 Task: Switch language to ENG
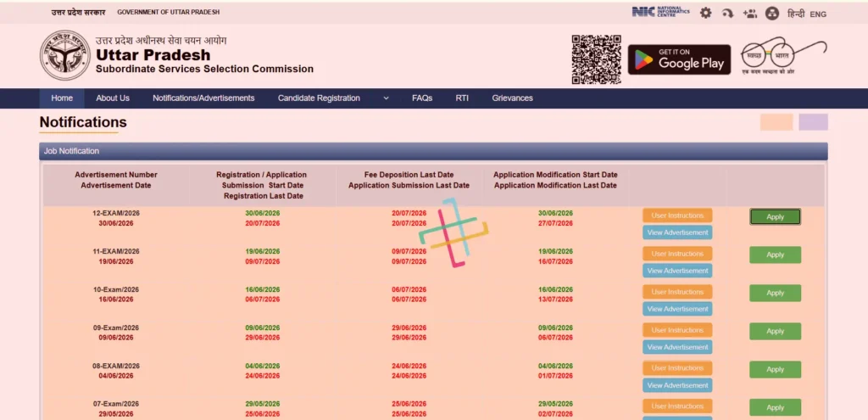818,14
